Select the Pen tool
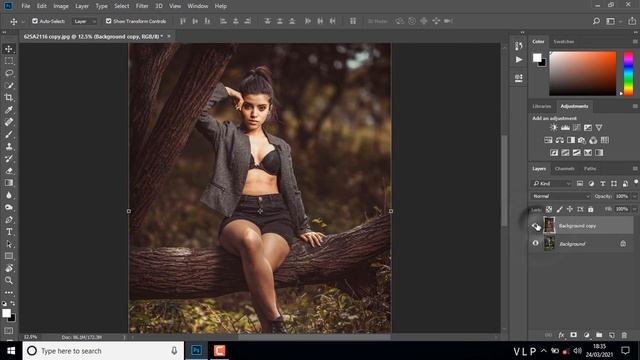 (9, 220)
